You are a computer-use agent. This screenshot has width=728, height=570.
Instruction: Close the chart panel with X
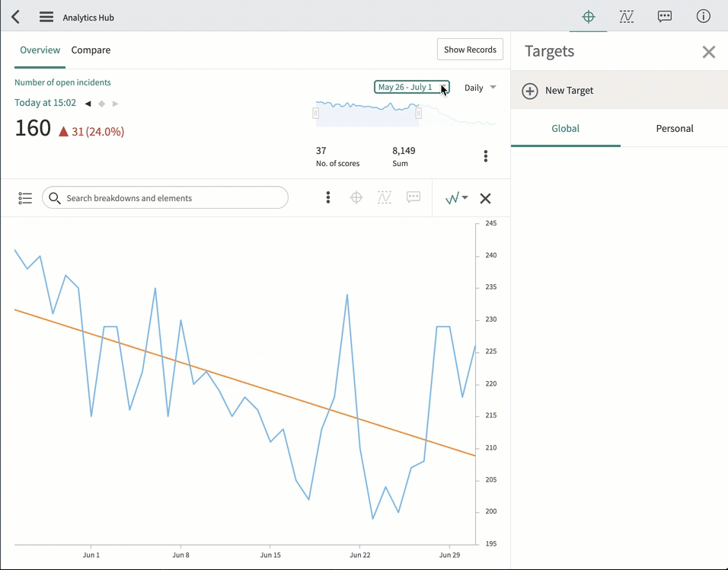pyautogui.click(x=485, y=198)
